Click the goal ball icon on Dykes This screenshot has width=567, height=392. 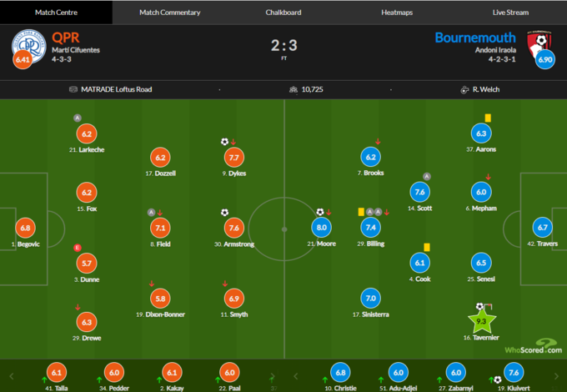(x=224, y=142)
